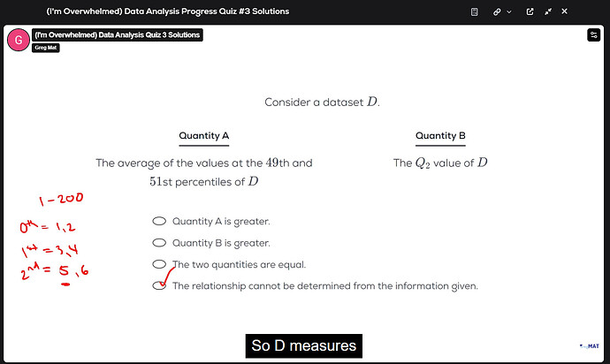Click the video title overlay text
Screen dimensions: 610x364
point(117,35)
